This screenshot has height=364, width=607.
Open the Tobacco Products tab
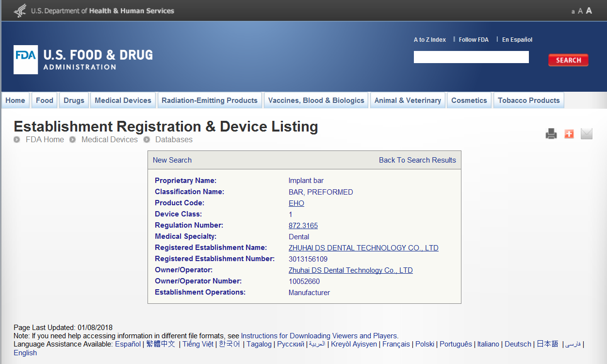click(529, 100)
